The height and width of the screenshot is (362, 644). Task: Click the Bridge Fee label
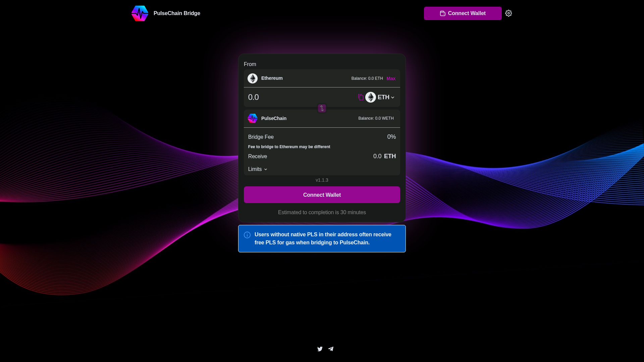(261, 137)
